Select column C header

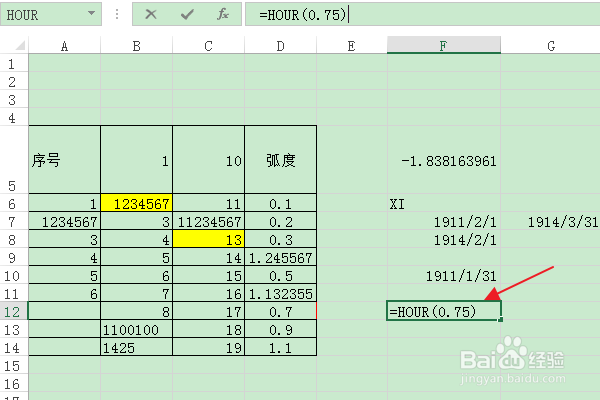[x=208, y=46]
